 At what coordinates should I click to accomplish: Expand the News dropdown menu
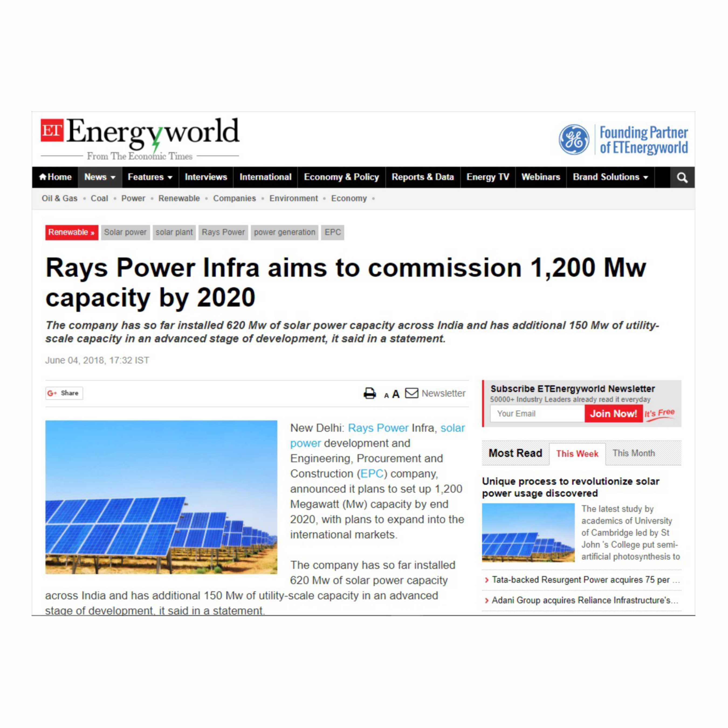[x=99, y=177]
